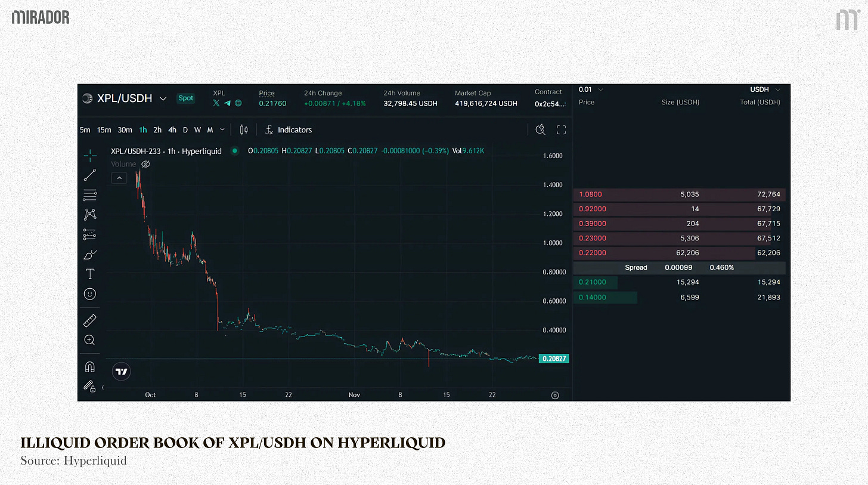Click the green symbol status dot

[x=234, y=152]
